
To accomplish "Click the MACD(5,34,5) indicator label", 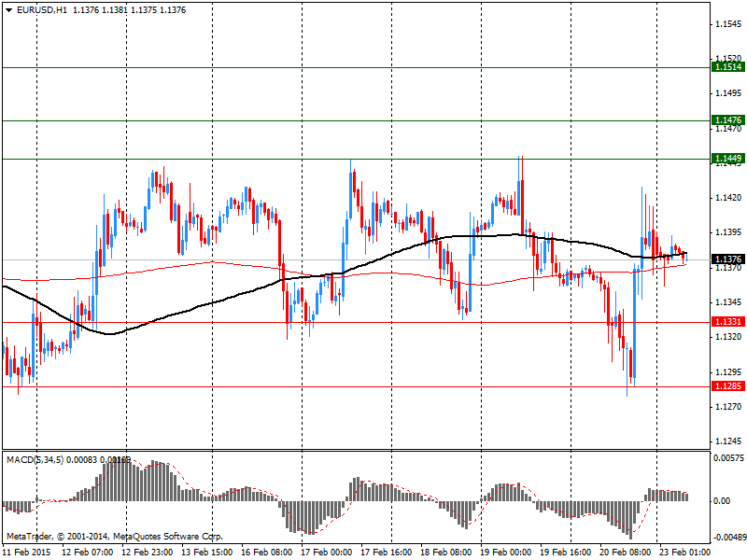I will click(35, 460).
